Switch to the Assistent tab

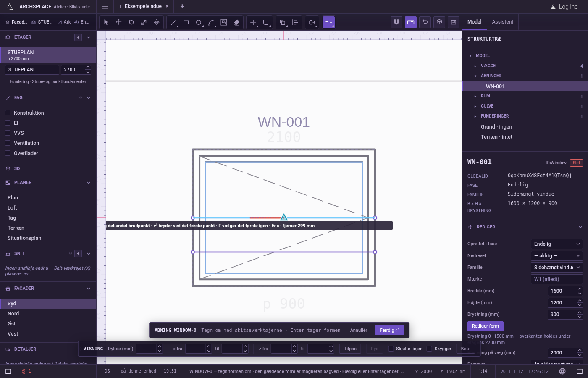click(x=503, y=22)
